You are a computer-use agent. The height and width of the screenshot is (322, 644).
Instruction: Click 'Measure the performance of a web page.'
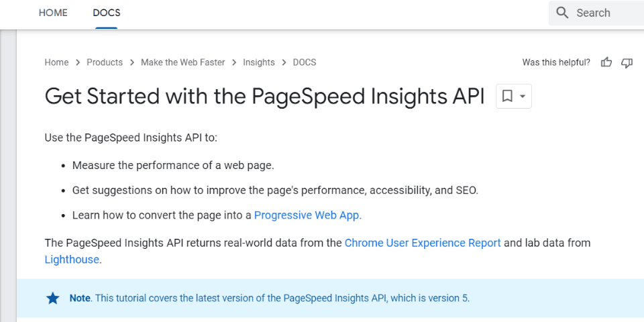(x=173, y=166)
